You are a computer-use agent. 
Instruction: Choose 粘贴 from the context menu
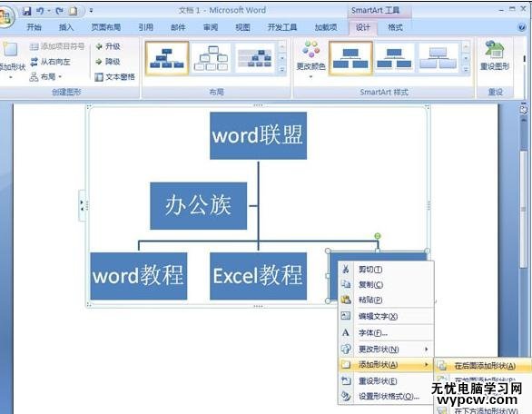[x=386, y=300]
